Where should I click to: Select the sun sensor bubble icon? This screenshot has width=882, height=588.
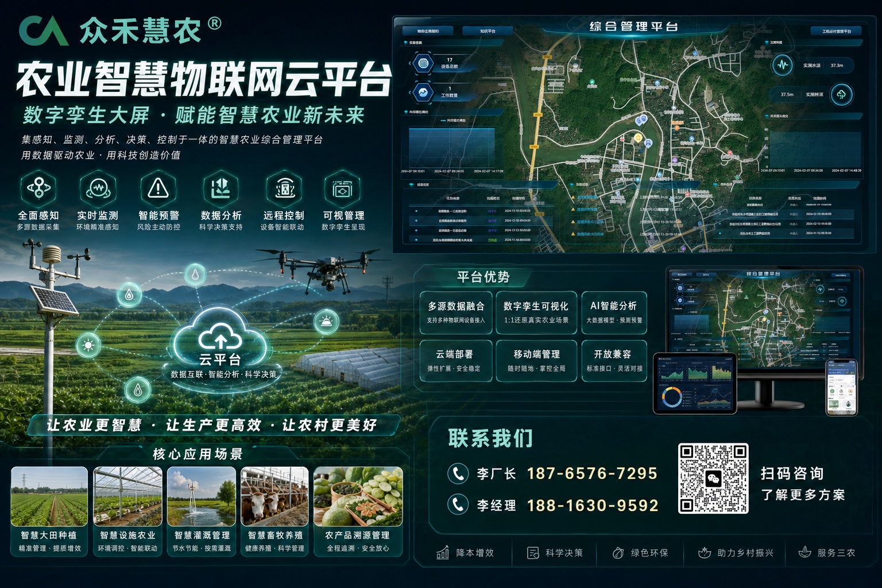pos(88,345)
